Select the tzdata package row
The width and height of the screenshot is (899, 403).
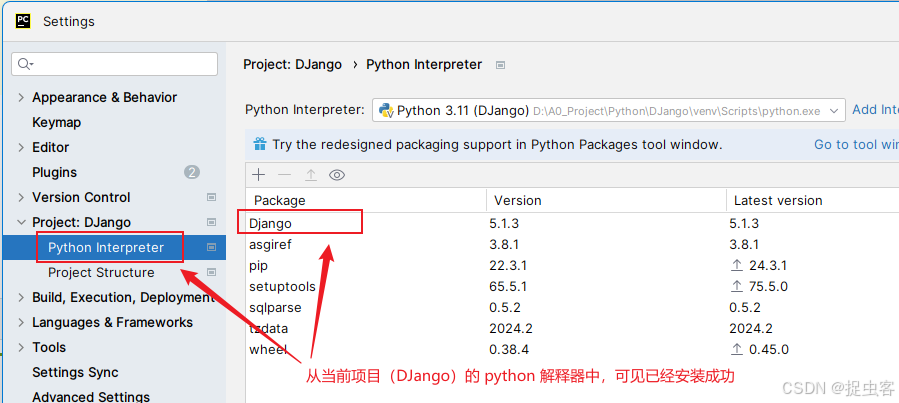click(573, 328)
